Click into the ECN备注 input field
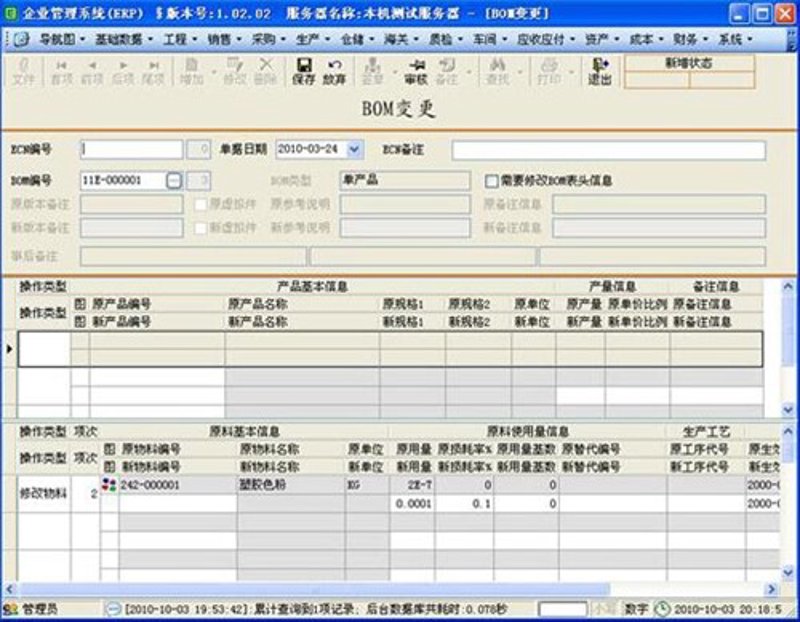Screen dimensions: 800x622 [x=609, y=151]
